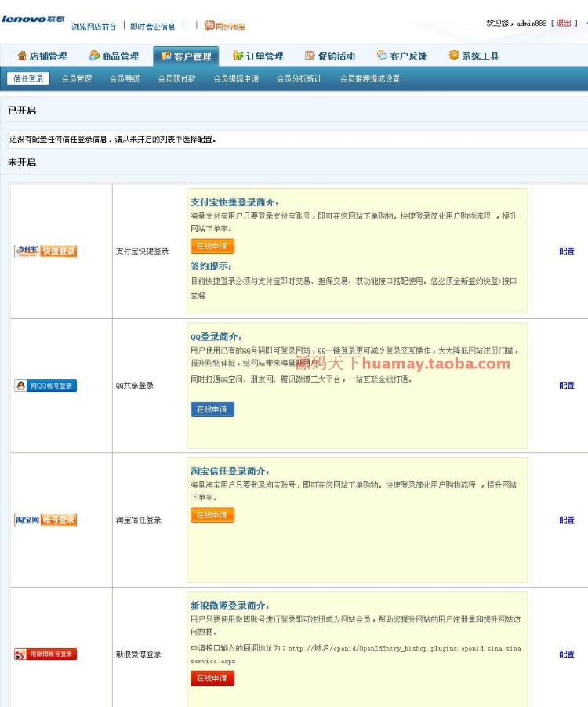Go to 会员推荐提成设置 submenu
This screenshot has width=588, height=707.
(x=370, y=78)
